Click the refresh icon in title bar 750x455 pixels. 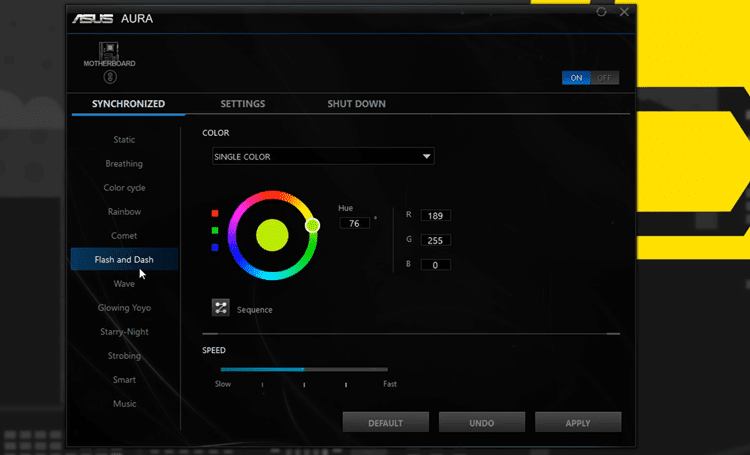[601, 12]
